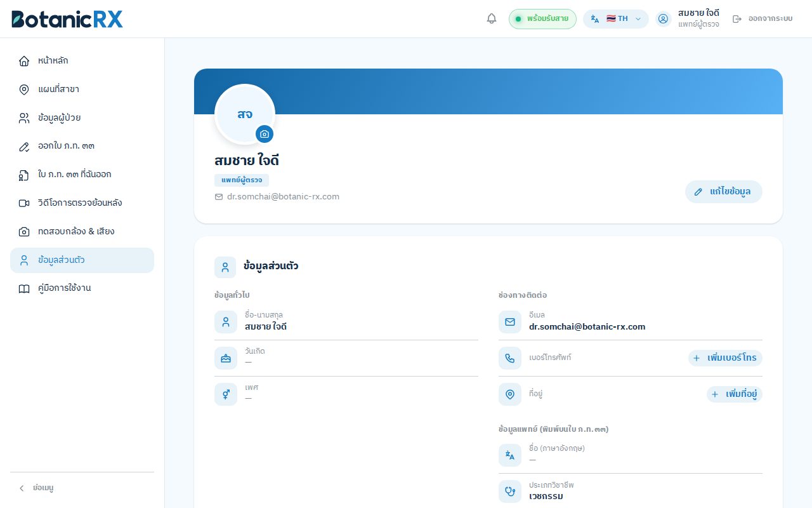Click the book icon for คู่มือการใช้งาน
812x508 pixels.
pyautogui.click(x=24, y=288)
